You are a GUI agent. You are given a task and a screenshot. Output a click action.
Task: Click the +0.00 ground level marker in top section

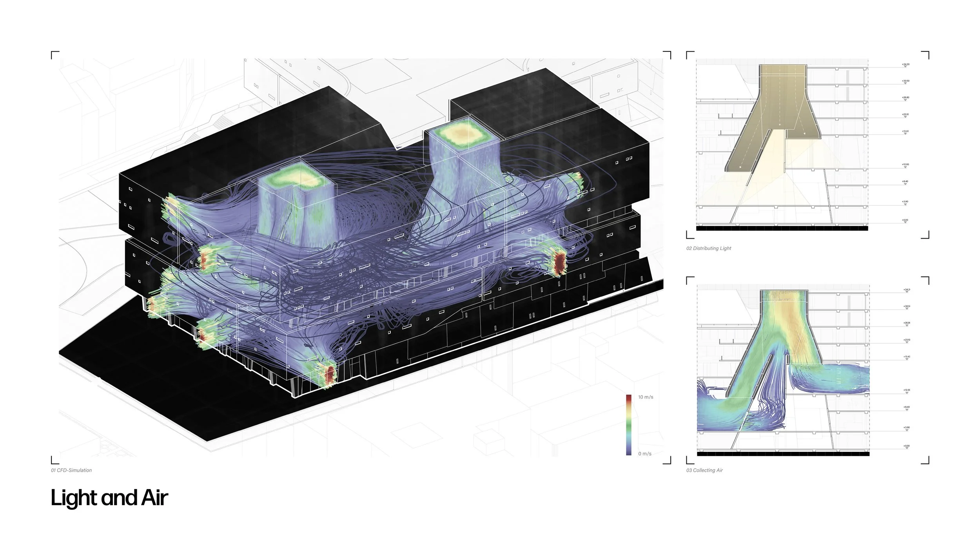tap(905, 220)
